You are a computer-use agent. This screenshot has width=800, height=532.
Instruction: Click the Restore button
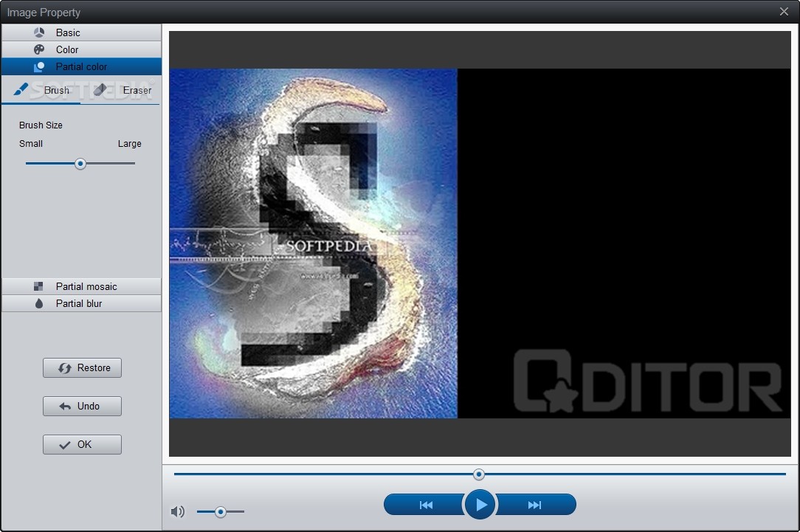pyautogui.click(x=82, y=367)
